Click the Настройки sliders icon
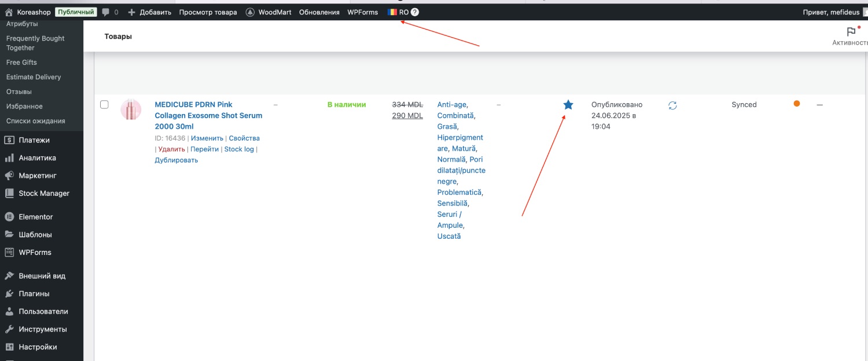 [x=9, y=347]
